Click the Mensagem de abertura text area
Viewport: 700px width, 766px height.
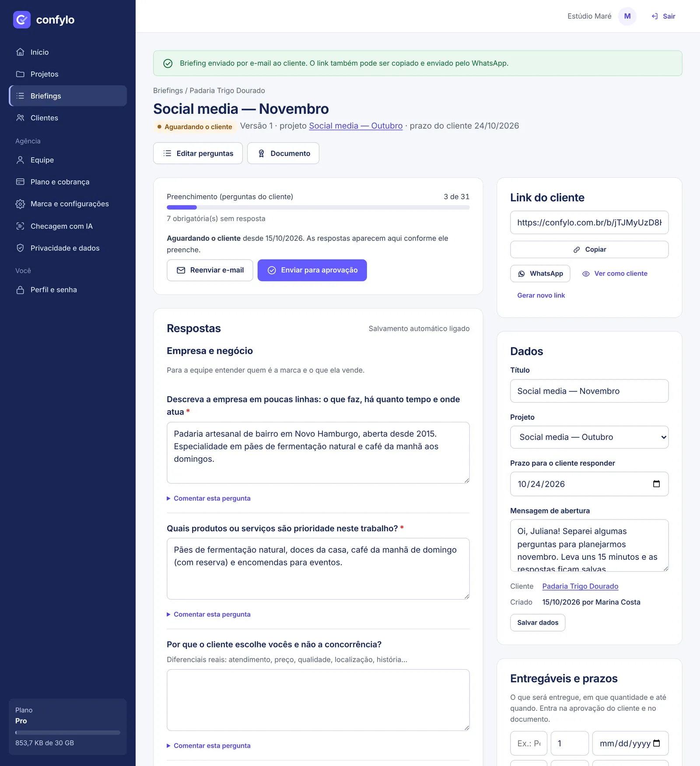point(589,546)
